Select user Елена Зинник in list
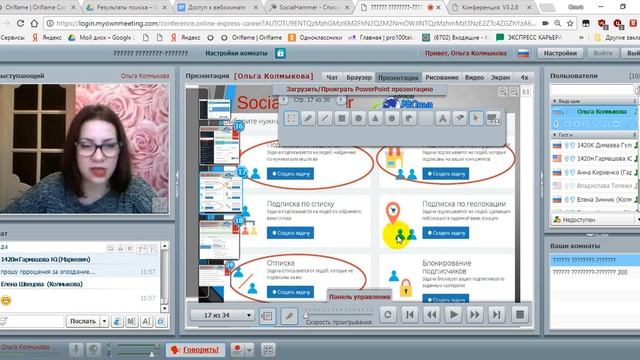Screen dimensions: 640x360 point(594,200)
